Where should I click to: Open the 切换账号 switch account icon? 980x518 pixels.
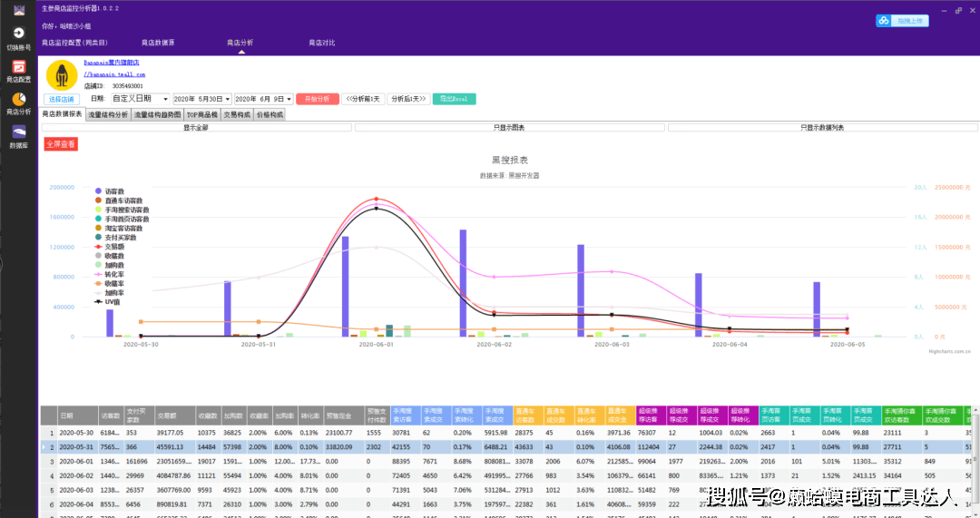click(19, 34)
